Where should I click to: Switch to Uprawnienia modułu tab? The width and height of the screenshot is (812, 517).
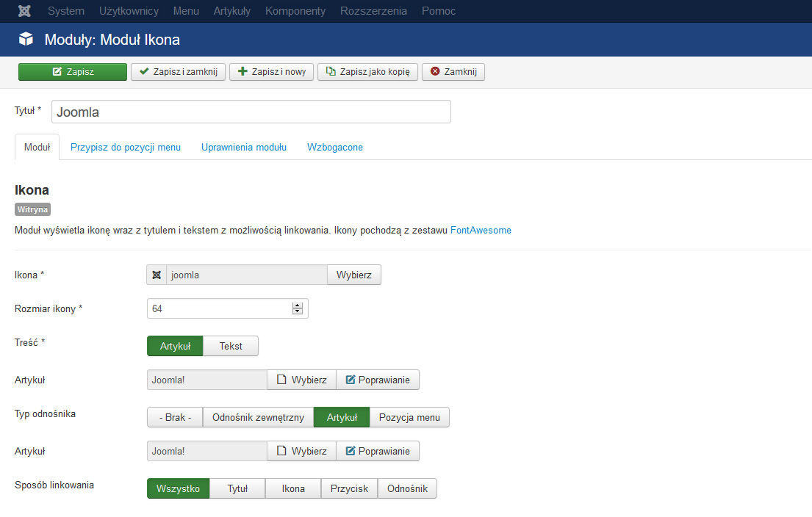pos(244,147)
